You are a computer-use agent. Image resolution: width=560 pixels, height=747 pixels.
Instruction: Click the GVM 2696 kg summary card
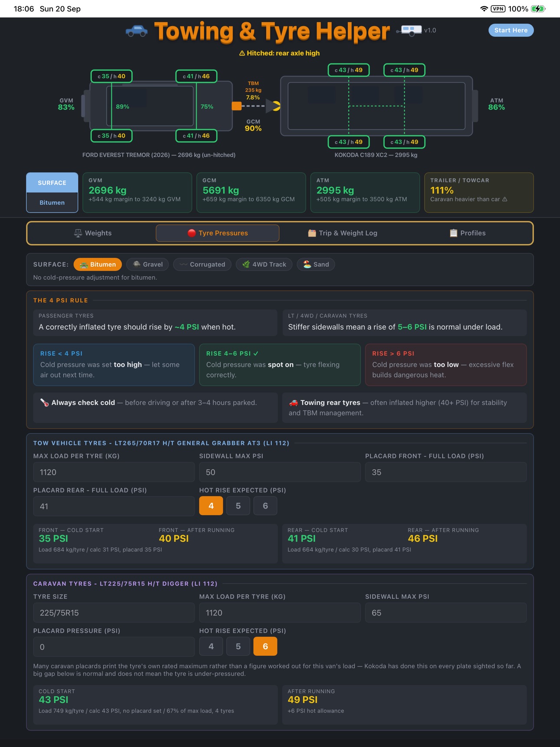[137, 193]
